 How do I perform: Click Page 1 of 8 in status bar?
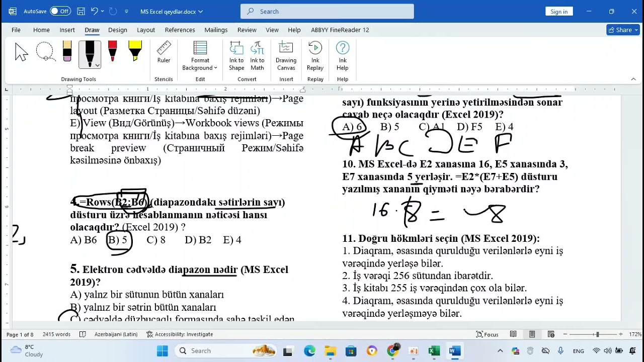[20, 334]
